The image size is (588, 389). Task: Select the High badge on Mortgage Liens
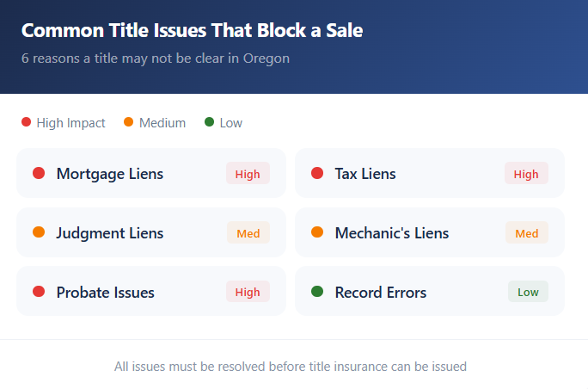(x=248, y=174)
